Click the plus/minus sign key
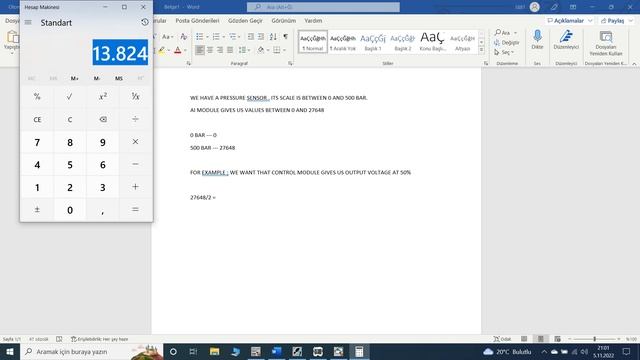The height and width of the screenshot is (360, 640). pos(37,209)
